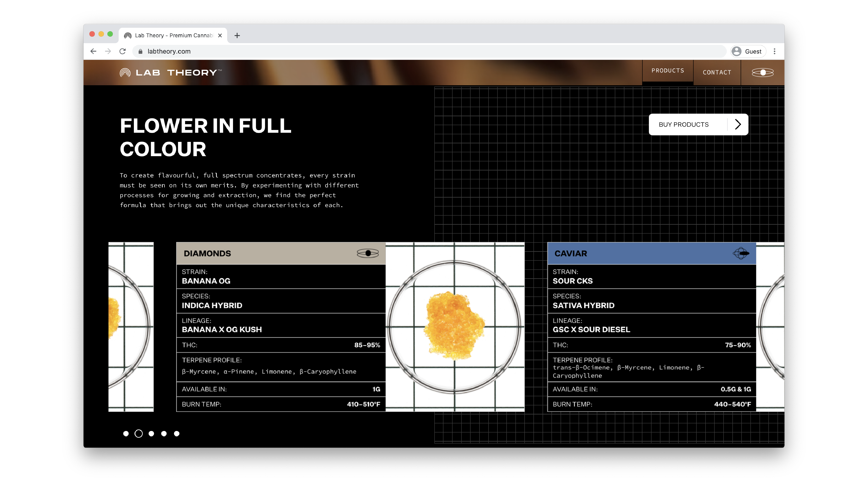Click the 75–90% THC value

pyautogui.click(x=738, y=345)
